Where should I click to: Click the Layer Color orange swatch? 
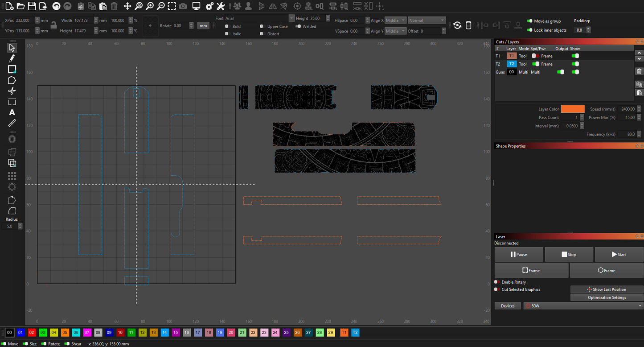[x=572, y=109]
